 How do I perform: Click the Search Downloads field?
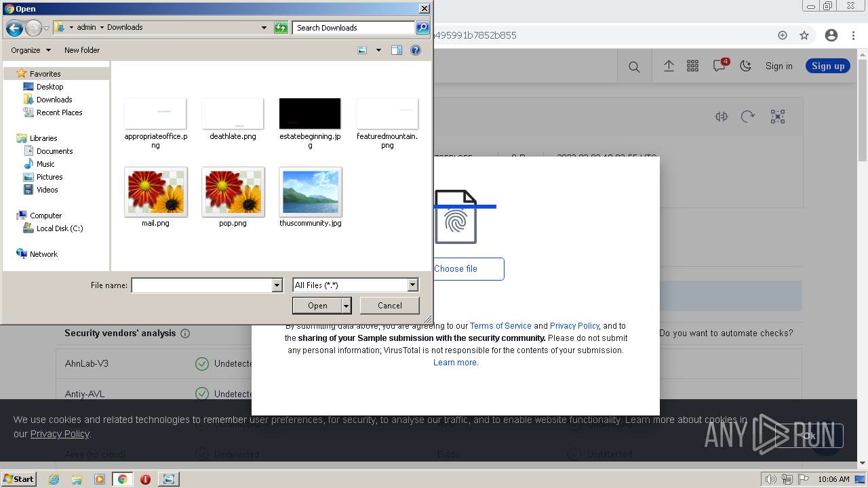[354, 28]
